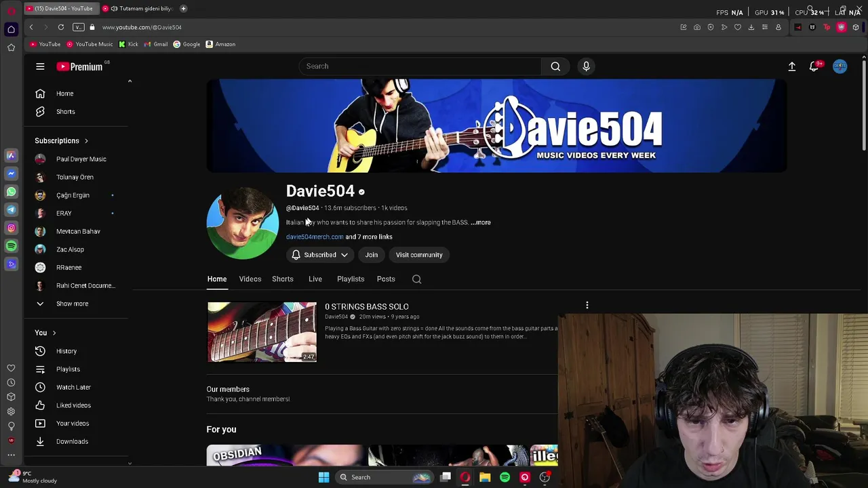Select the channel Home tab
The height and width of the screenshot is (488, 868).
pyautogui.click(x=217, y=279)
